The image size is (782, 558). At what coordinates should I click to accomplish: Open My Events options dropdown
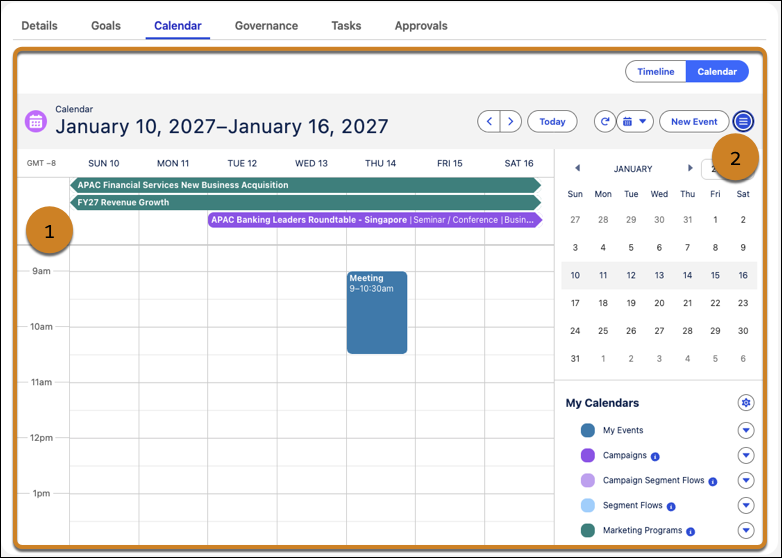click(746, 430)
